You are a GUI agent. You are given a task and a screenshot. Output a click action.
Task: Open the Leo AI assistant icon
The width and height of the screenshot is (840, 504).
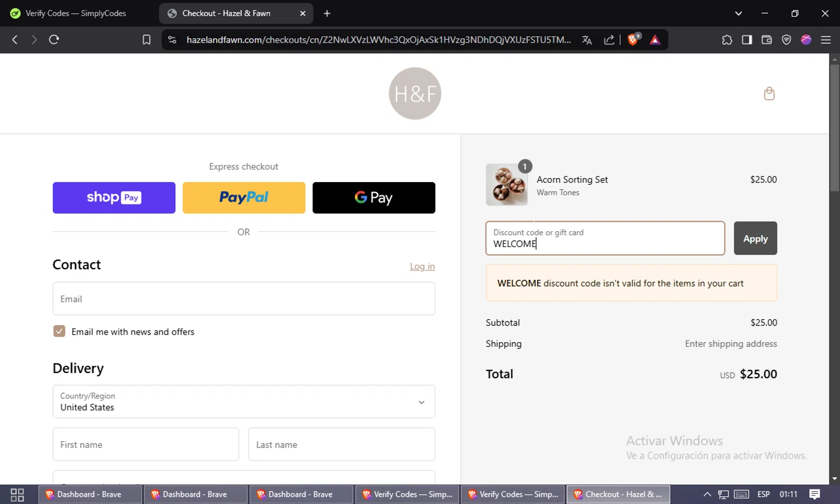pyautogui.click(x=806, y=40)
